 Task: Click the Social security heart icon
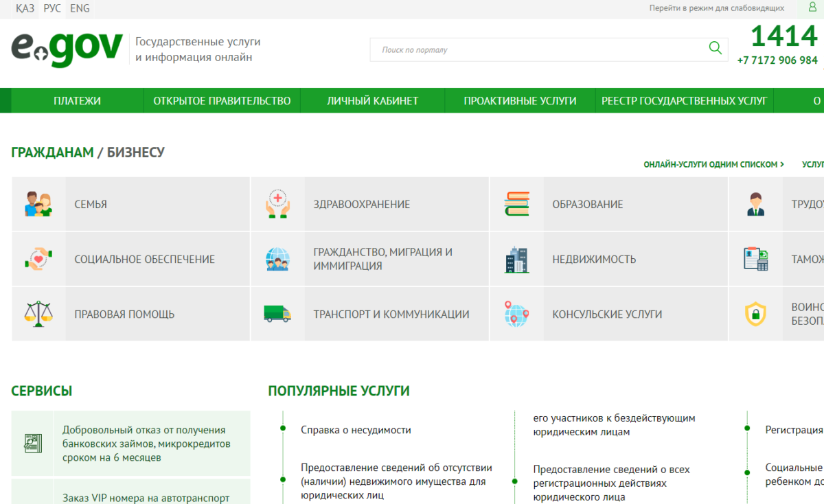38,260
